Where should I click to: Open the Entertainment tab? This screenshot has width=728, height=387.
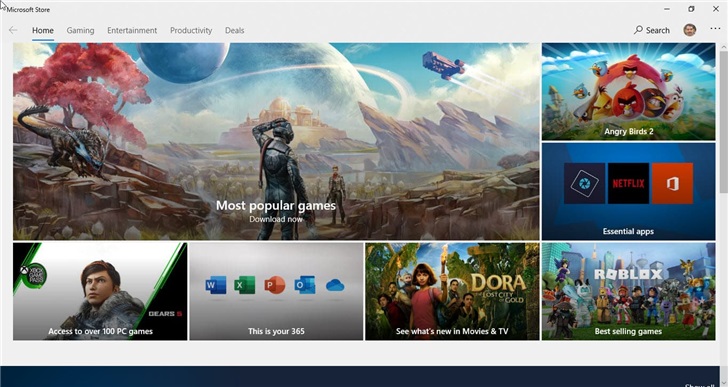pos(132,30)
